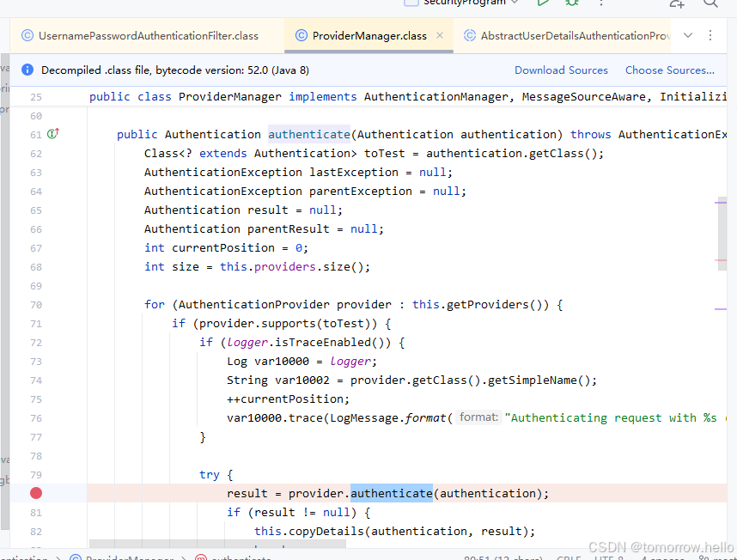Click the 'format:' parameter inlay hint
Viewport: 737px width, 560px height.
pos(478,417)
